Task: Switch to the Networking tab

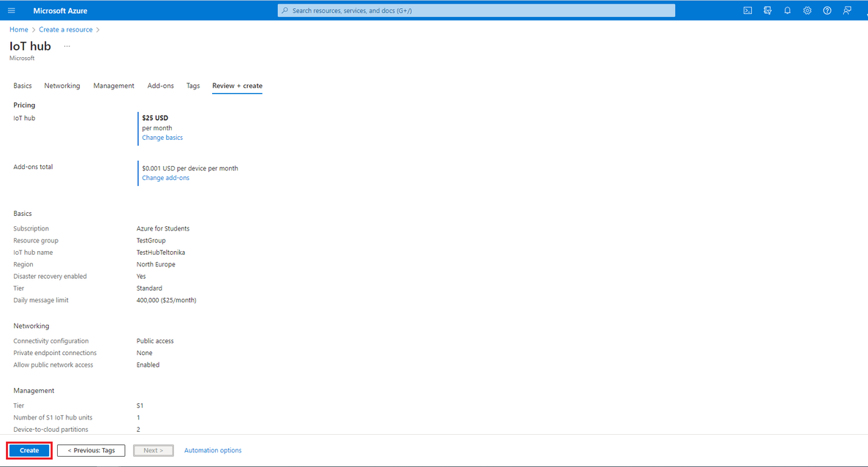Action: tap(61, 86)
